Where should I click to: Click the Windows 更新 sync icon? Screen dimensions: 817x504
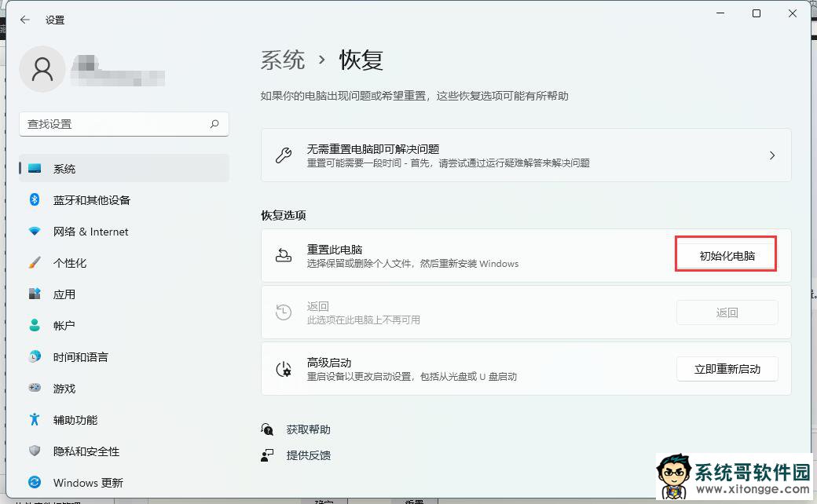pos(35,482)
